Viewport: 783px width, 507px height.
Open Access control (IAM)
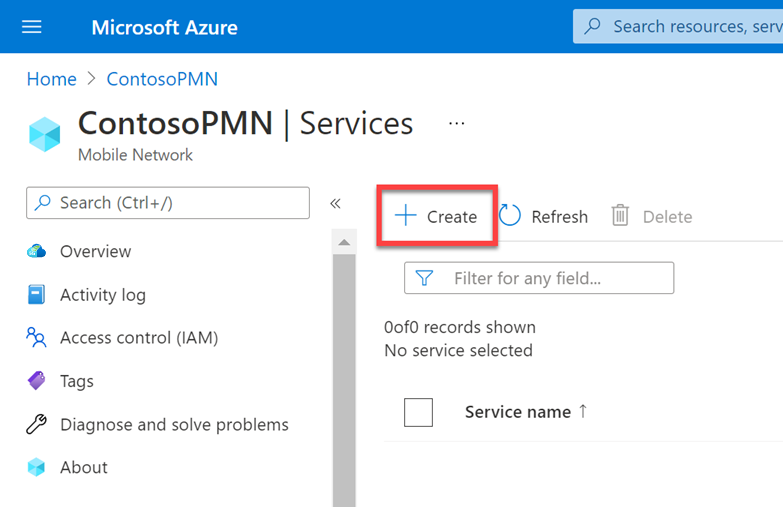[139, 338]
